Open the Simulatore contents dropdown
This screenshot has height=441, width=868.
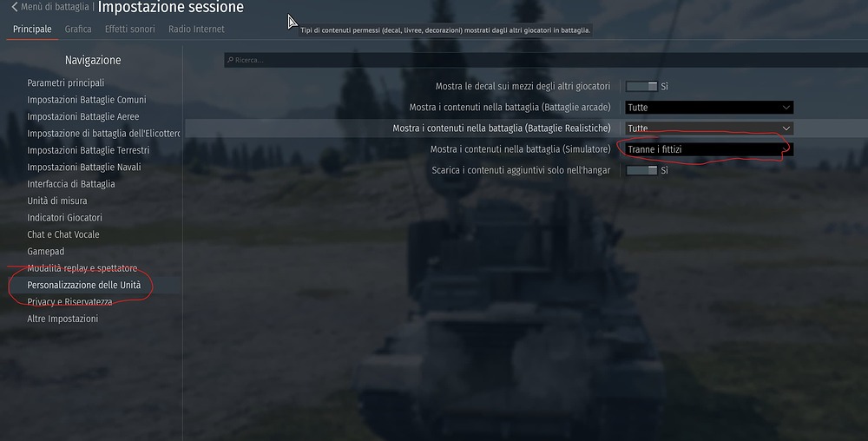pyautogui.click(x=709, y=149)
